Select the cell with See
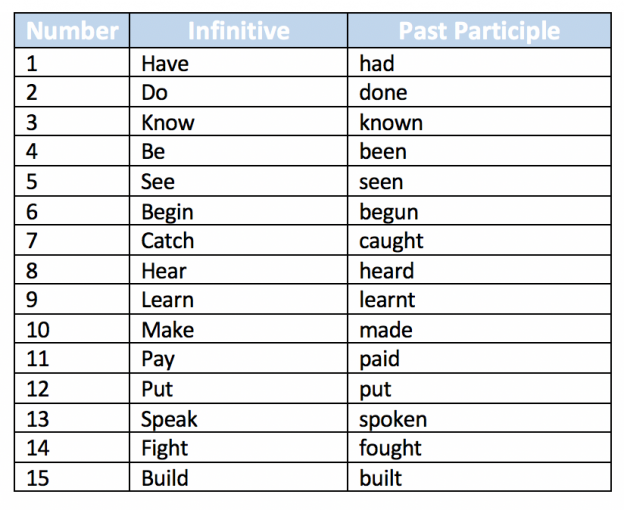624x510 pixels. (x=238, y=181)
